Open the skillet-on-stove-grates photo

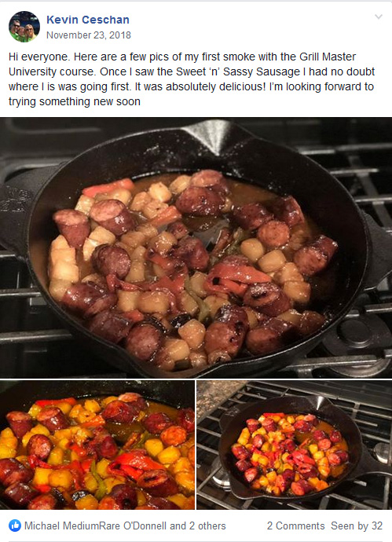pos(294,445)
